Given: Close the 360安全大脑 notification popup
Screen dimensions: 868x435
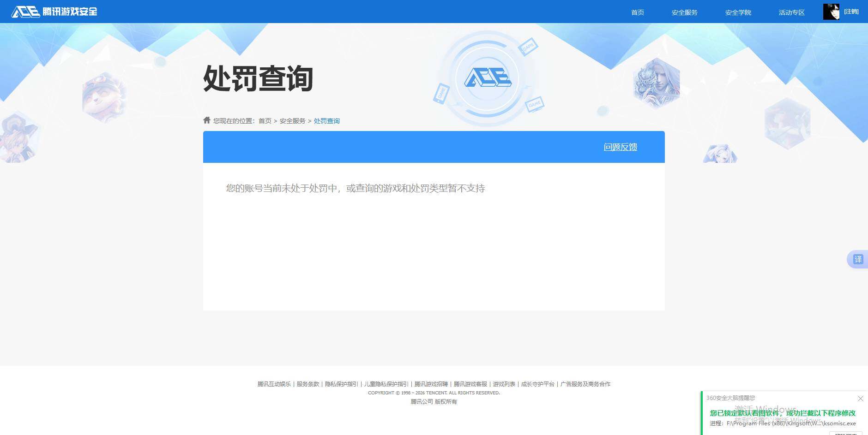Looking at the screenshot, I should 860,398.
